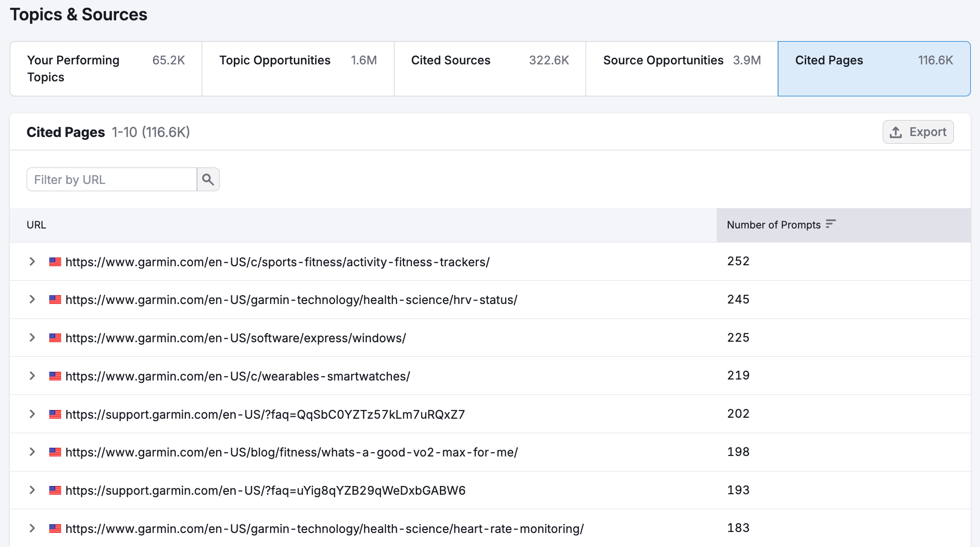Click US flag on faq=QqSbC0YZTz57kLm7uRQxZ7 row
980x547 pixels.
[55, 414]
